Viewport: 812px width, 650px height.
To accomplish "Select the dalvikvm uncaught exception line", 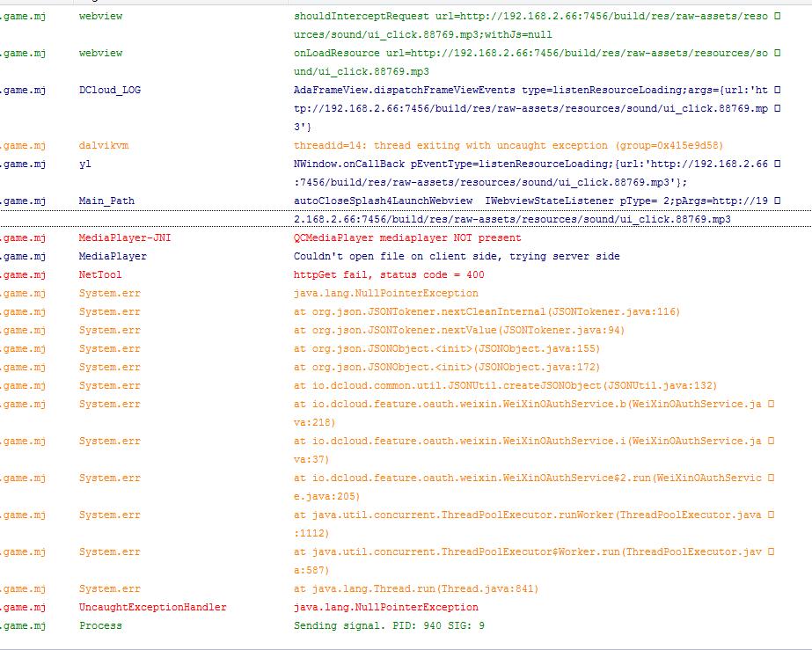I will (x=508, y=145).
